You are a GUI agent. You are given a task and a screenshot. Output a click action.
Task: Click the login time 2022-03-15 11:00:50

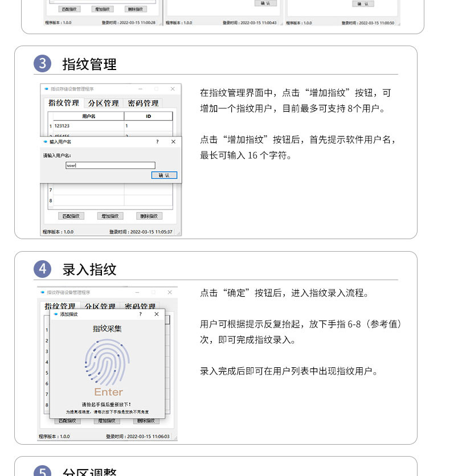pos(368,23)
